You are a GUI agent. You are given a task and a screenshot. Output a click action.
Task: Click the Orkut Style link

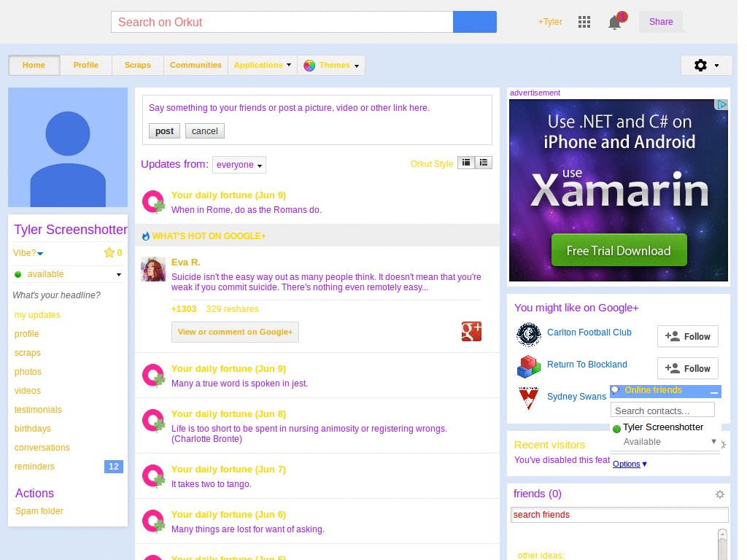[432, 164]
